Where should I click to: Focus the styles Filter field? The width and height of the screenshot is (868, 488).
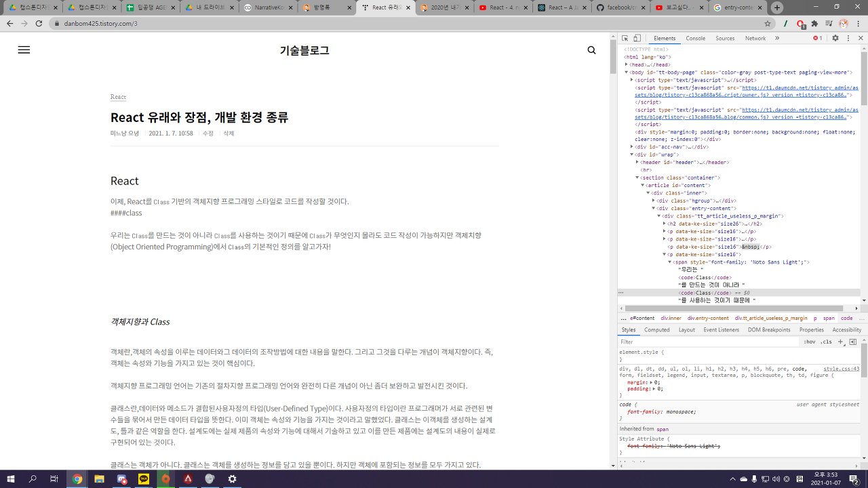coord(709,342)
